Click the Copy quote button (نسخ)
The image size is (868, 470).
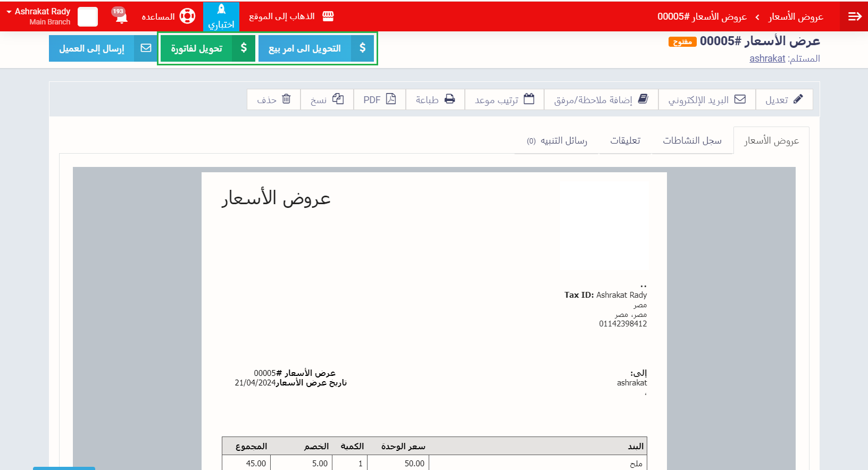(327, 99)
